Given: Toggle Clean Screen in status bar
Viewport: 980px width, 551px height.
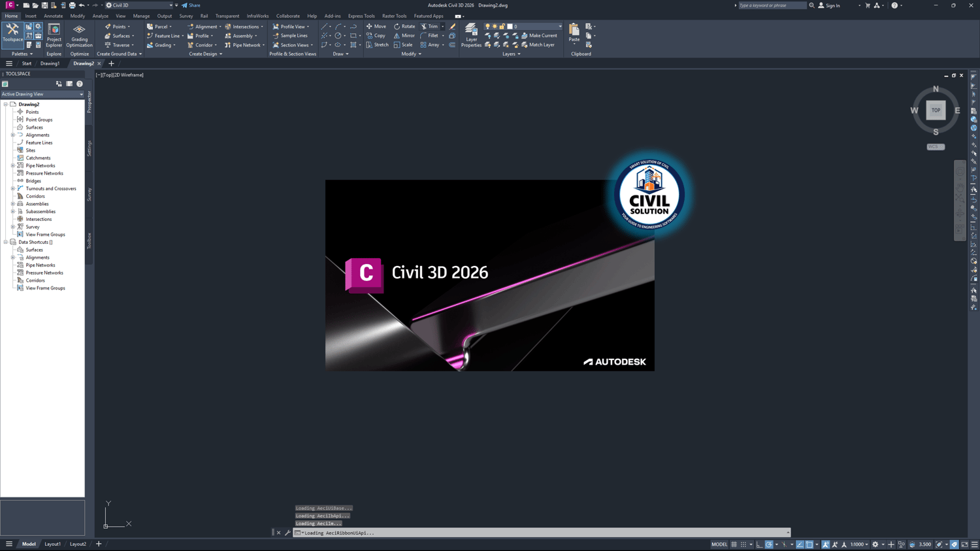Looking at the screenshot, I should click(964, 544).
